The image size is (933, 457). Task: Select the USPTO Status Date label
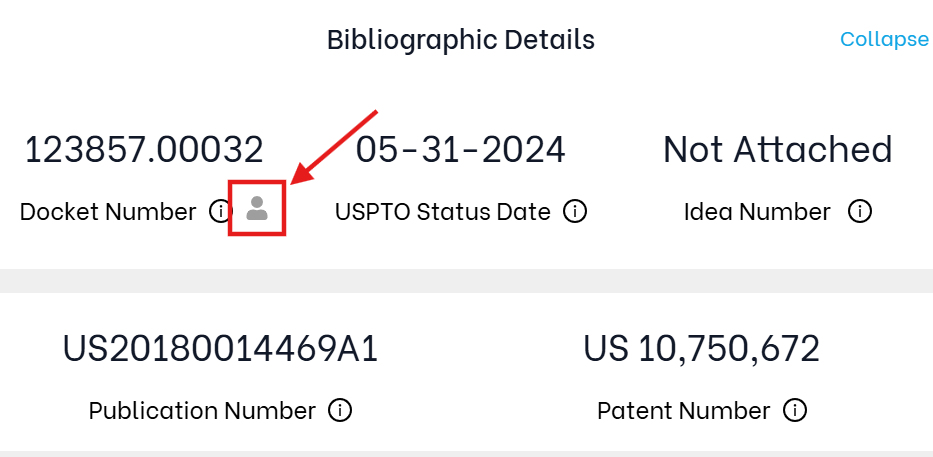443,212
